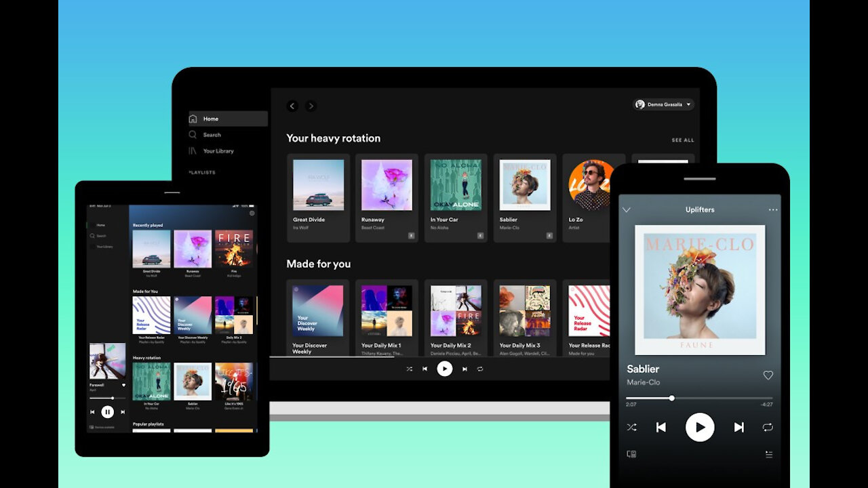Image resolution: width=868 pixels, height=488 pixels.
Task: Click the large phone play button
Action: coord(700,428)
